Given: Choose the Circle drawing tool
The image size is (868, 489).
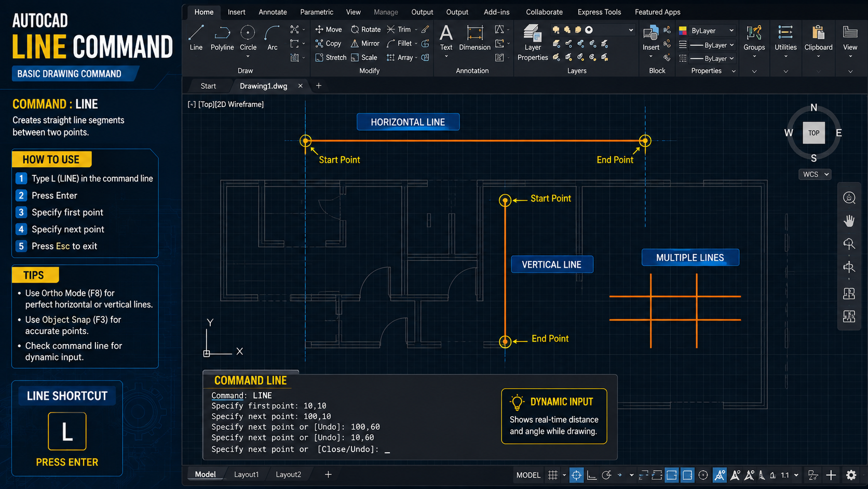Looking at the screenshot, I should click(248, 37).
